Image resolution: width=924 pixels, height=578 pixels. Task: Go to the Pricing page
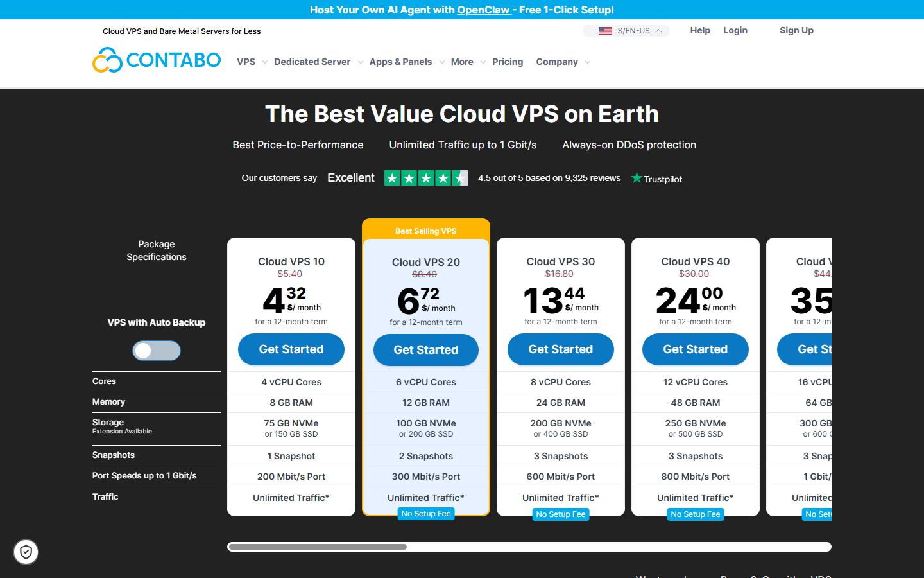[508, 62]
